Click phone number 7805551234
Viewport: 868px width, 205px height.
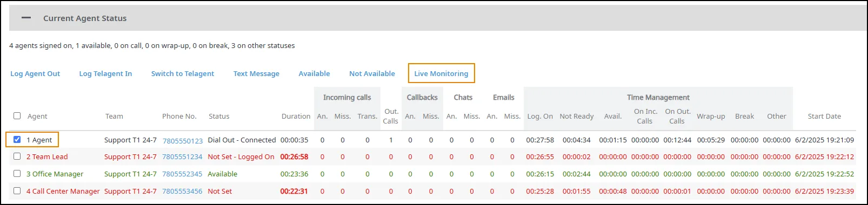183,157
